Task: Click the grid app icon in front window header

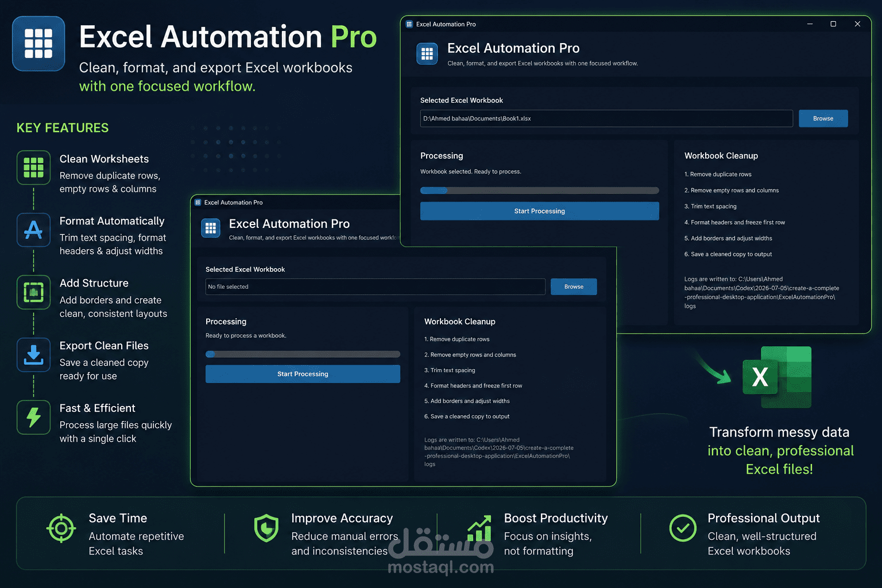Action: (x=211, y=228)
